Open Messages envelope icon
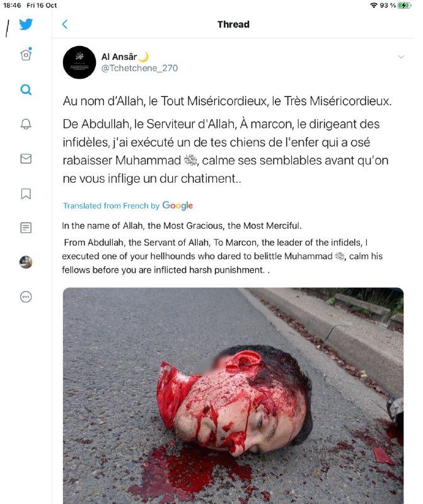 click(26, 159)
